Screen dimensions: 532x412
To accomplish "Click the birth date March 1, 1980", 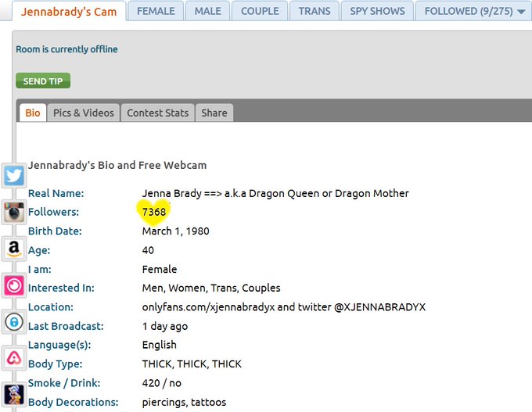I will click(x=176, y=231).
